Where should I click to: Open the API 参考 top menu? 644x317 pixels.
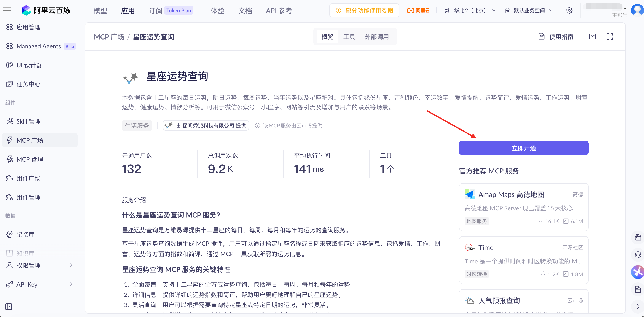click(279, 11)
